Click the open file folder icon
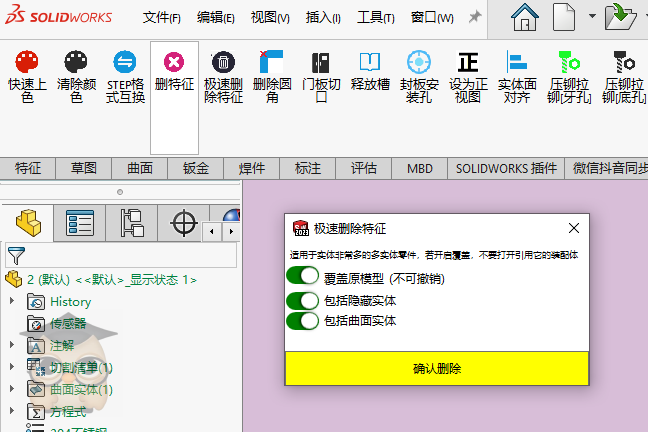Screen dimensions: 648x432 pyautogui.click(x=620, y=17)
